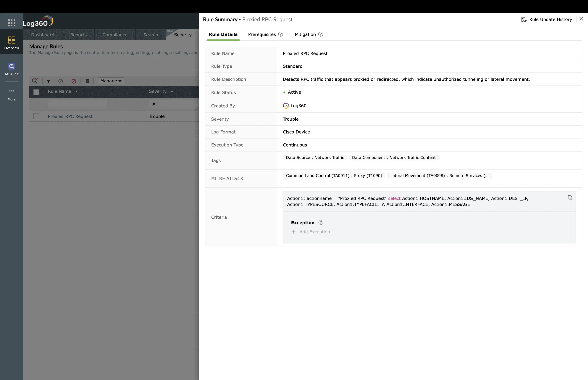This screenshot has height=380, width=588.
Task: Select the Mitigation tab
Action: (305, 35)
